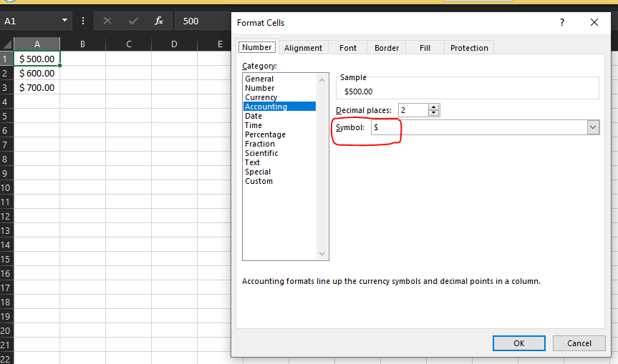
Task: Select Time in Category list
Action: (x=279, y=125)
